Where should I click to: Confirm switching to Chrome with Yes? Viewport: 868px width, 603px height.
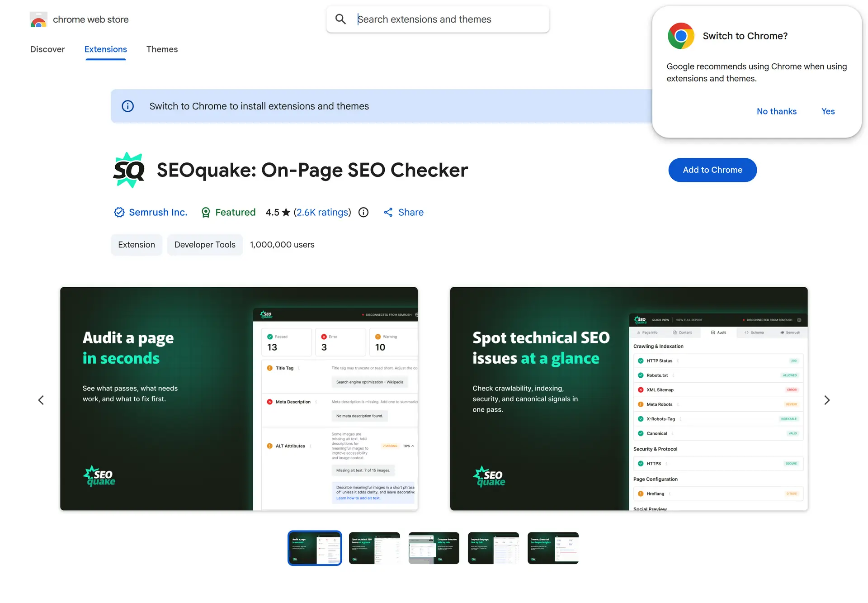coord(828,111)
